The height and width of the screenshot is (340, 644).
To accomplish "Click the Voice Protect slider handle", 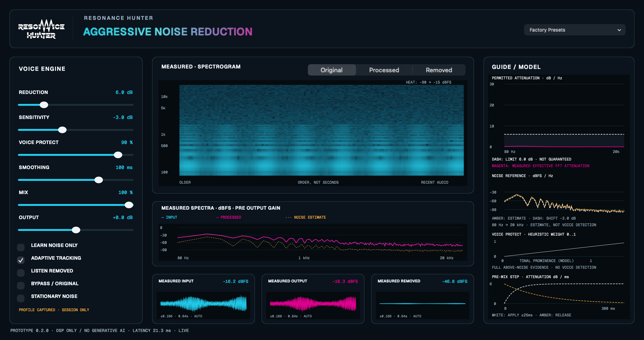I will (118, 155).
